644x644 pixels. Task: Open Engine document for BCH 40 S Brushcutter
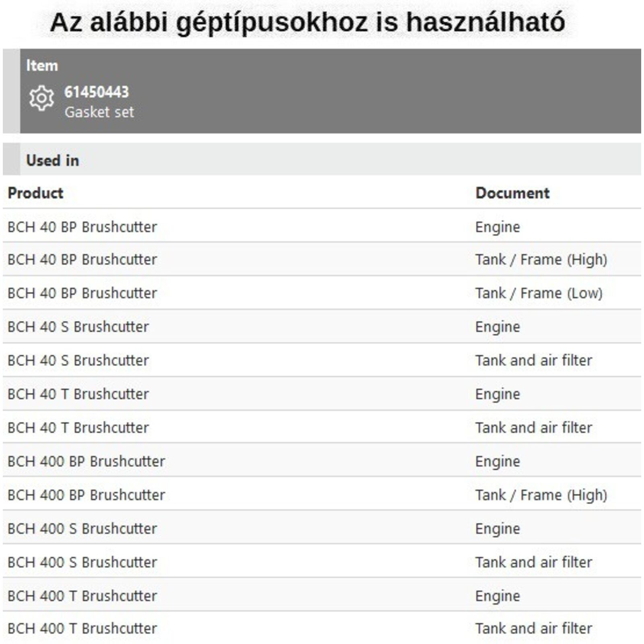pos(497,327)
